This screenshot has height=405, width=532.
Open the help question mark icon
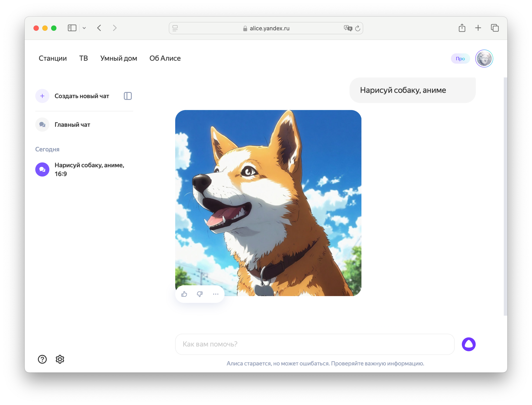(42, 359)
